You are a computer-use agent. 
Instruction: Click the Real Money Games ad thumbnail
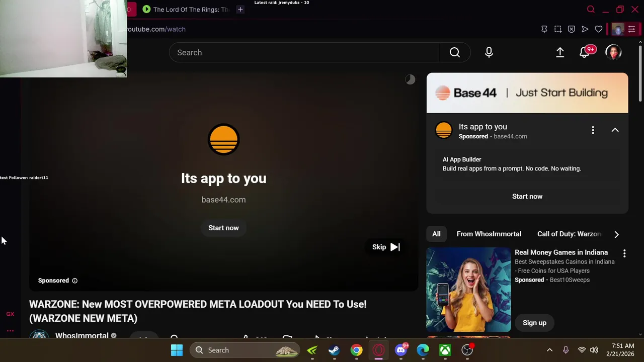click(x=468, y=290)
